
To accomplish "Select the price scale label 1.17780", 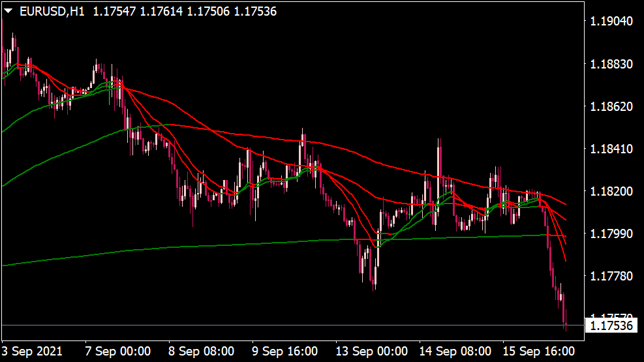I will coord(611,276).
